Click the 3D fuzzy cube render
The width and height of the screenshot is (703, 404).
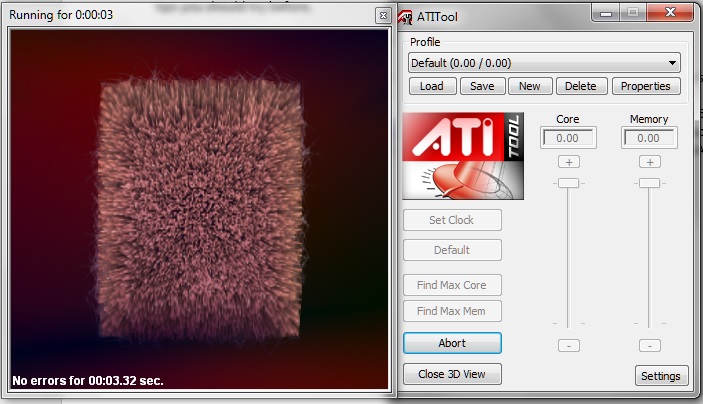pyautogui.click(x=200, y=209)
